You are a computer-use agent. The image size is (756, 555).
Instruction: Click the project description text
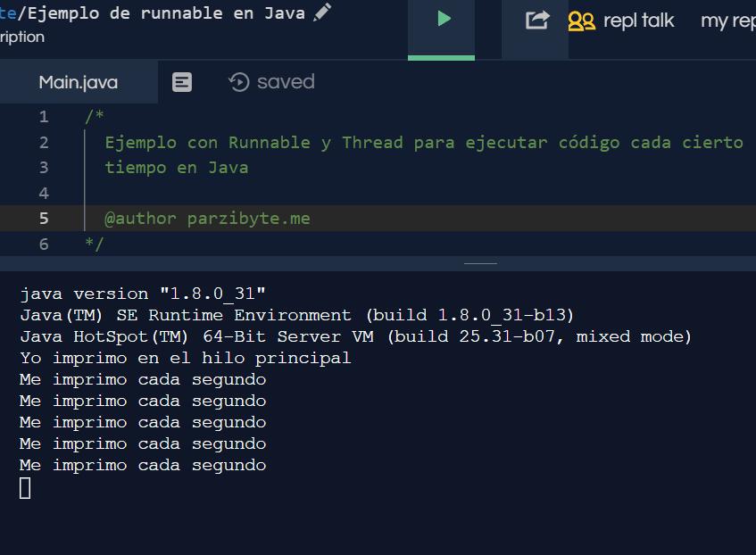22,37
